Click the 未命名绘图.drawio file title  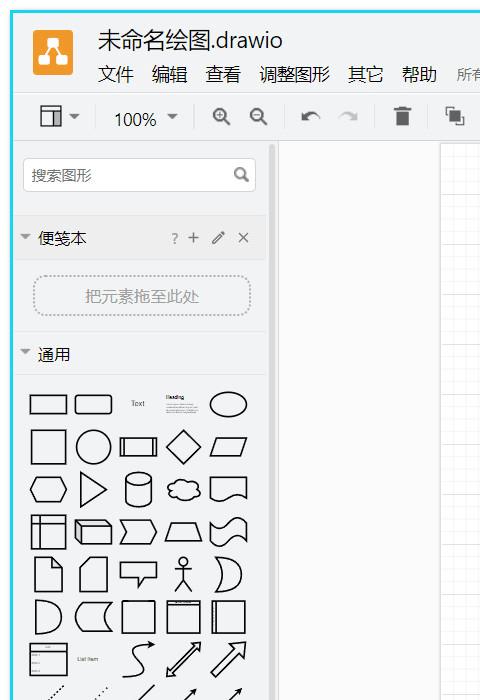pos(190,40)
